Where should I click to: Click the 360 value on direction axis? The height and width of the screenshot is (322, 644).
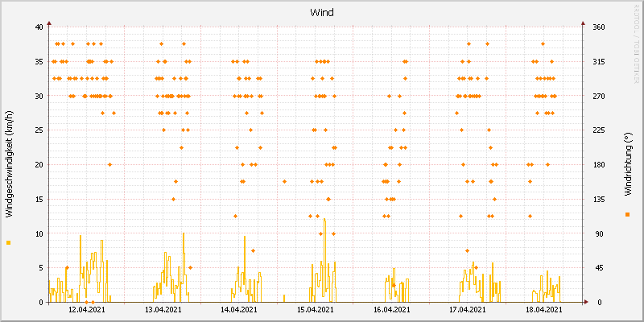pyautogui.click(x=598, y=27)
